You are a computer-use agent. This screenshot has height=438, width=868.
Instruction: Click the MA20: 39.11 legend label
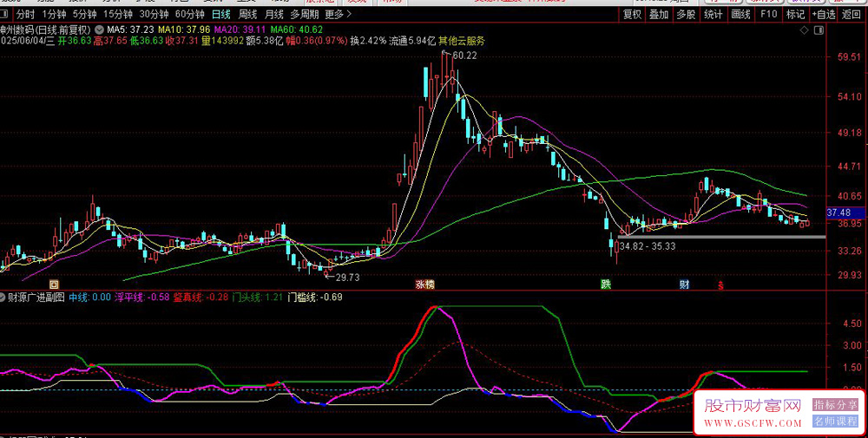point(240,29)
